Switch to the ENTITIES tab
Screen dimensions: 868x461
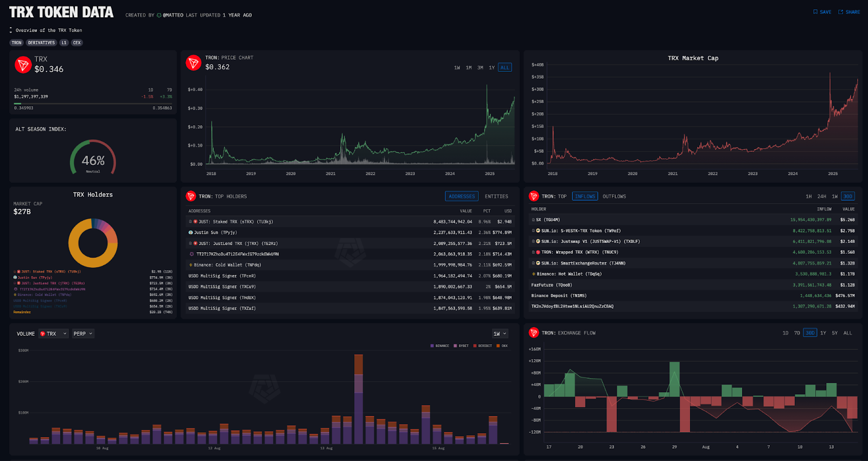point(496,196)
